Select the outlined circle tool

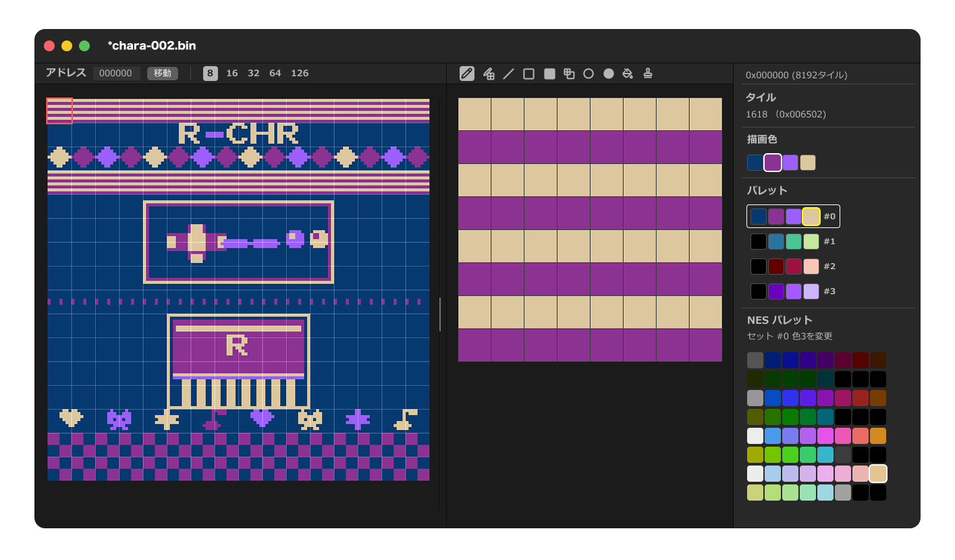pyautogui.click(x=589, y=74)
